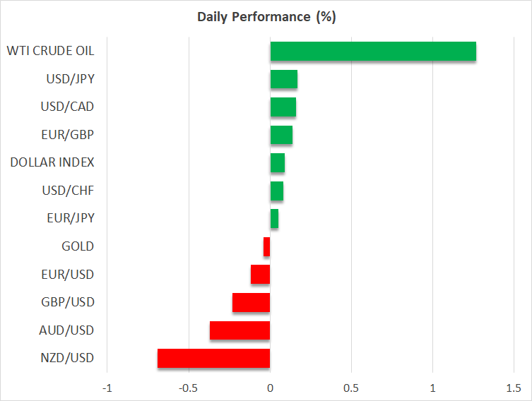
Task: Click the GBP/USD red bar
Action: point(251,302)
